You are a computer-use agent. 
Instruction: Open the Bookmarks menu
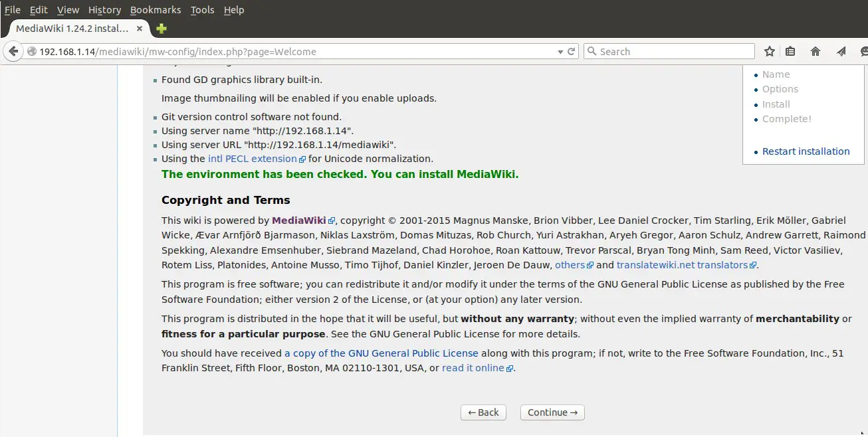click(156, 10)
